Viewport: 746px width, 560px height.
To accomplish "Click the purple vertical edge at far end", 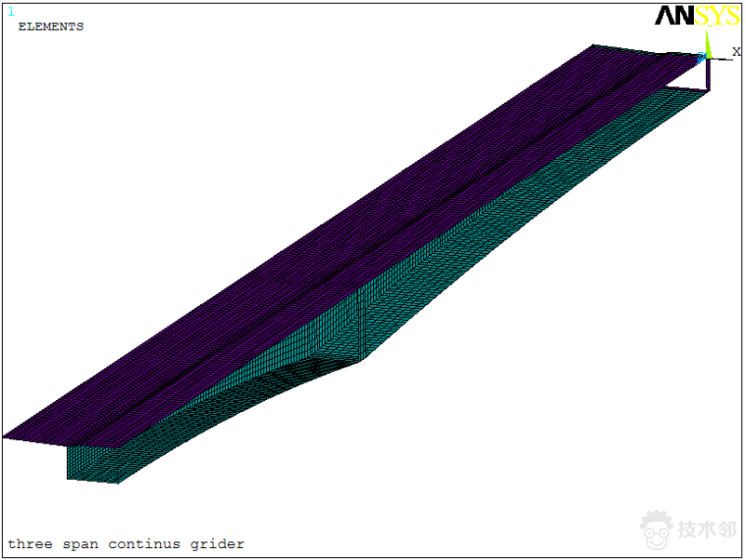I will (x=709, y=76).
